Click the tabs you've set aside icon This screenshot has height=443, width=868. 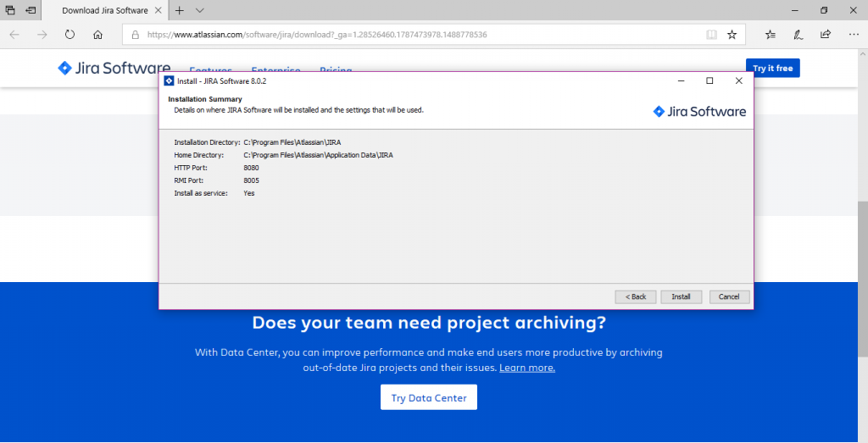[x=10, y=10]
